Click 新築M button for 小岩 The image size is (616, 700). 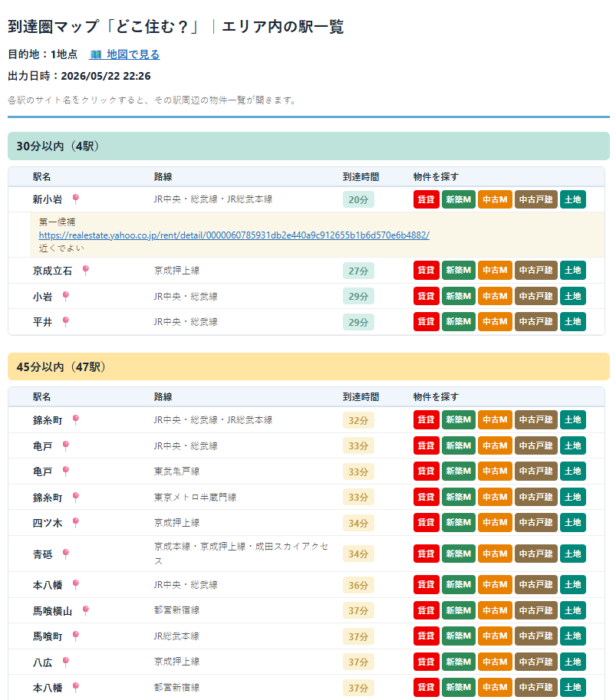click(x=458, y=296)
